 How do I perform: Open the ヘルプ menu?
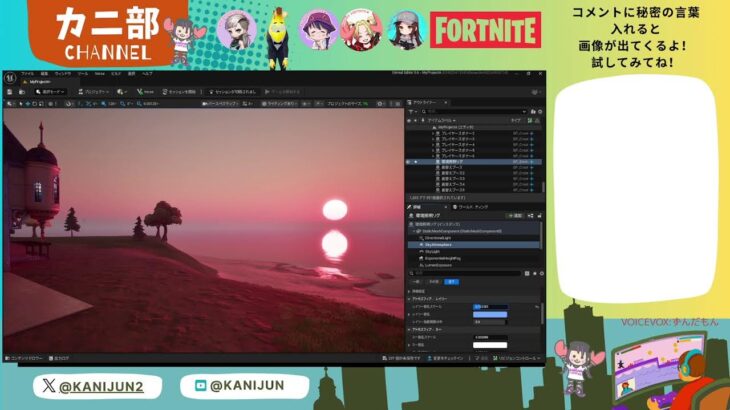click(147, 74)
